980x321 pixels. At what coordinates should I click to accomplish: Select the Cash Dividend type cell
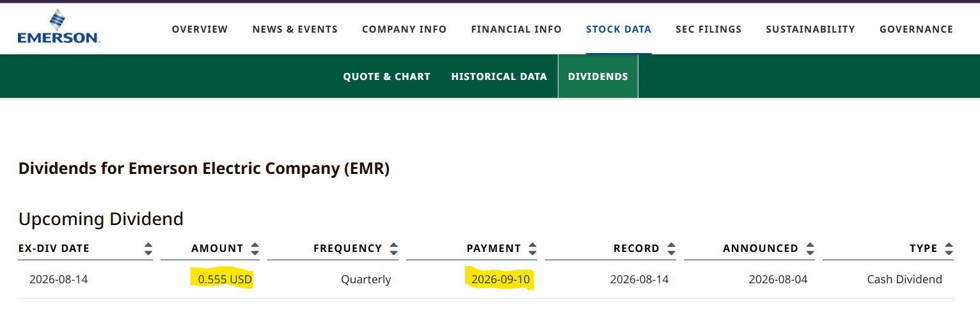coord(905,279)
